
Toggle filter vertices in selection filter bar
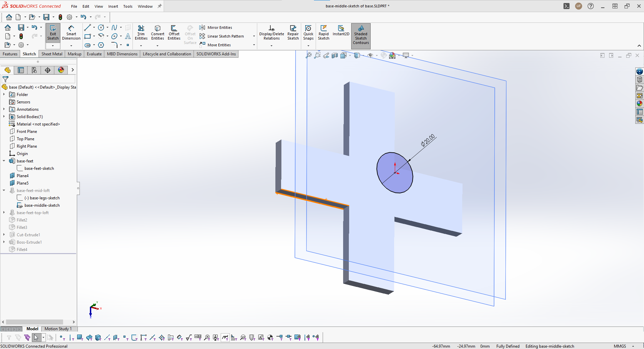point(62,338)
